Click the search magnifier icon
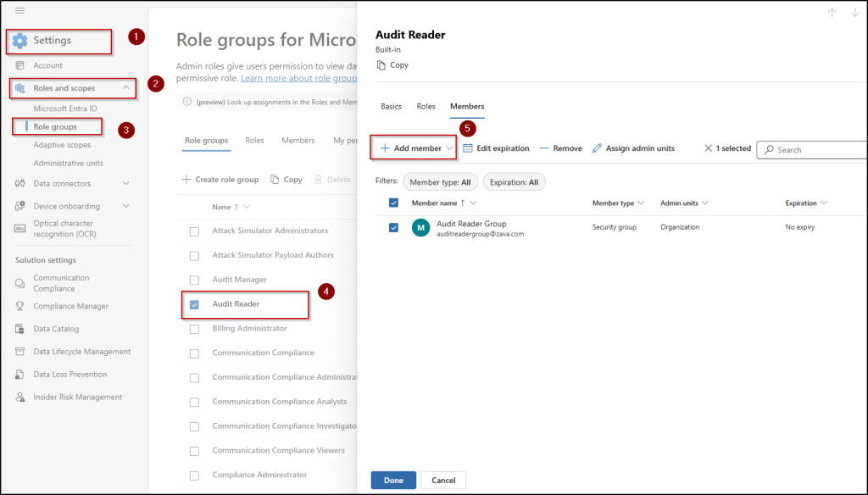 point(769,149)
